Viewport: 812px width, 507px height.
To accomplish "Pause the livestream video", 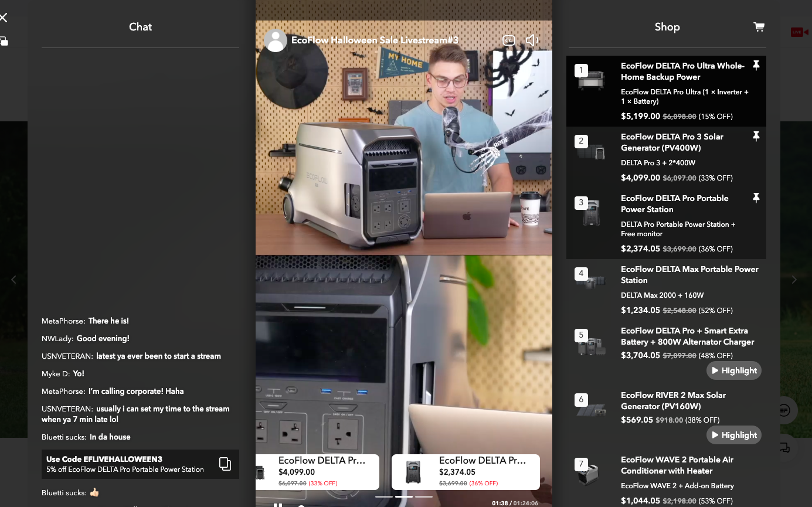I will tap(278, 505).
